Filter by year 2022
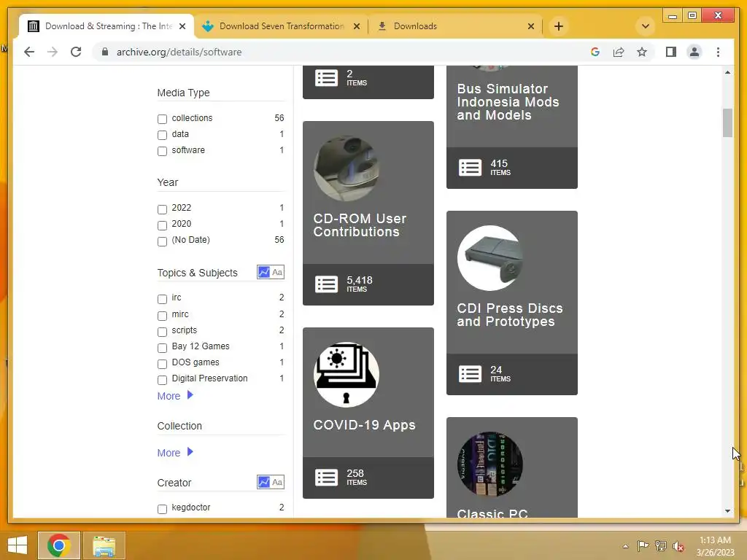The image size is (747, 560). (162, 209)
